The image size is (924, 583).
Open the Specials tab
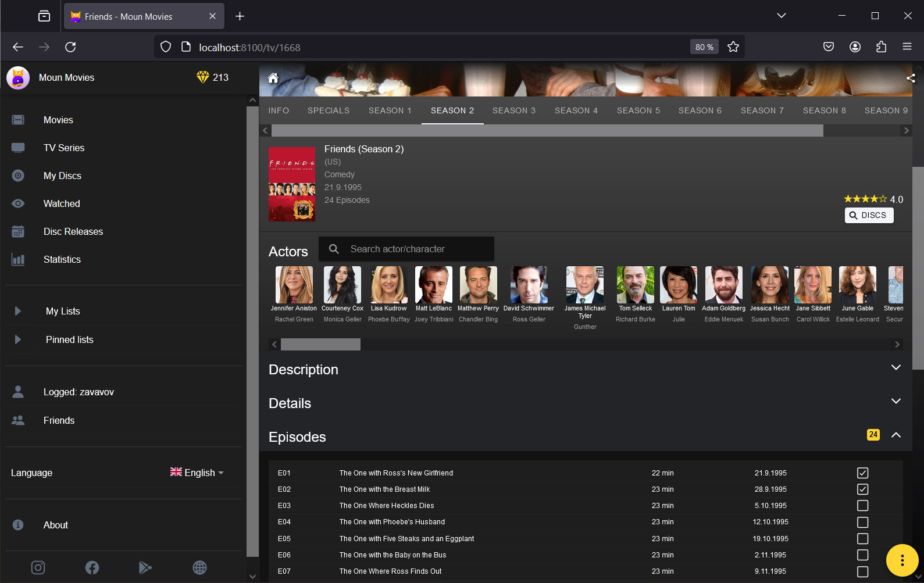[x=329, y=110]
